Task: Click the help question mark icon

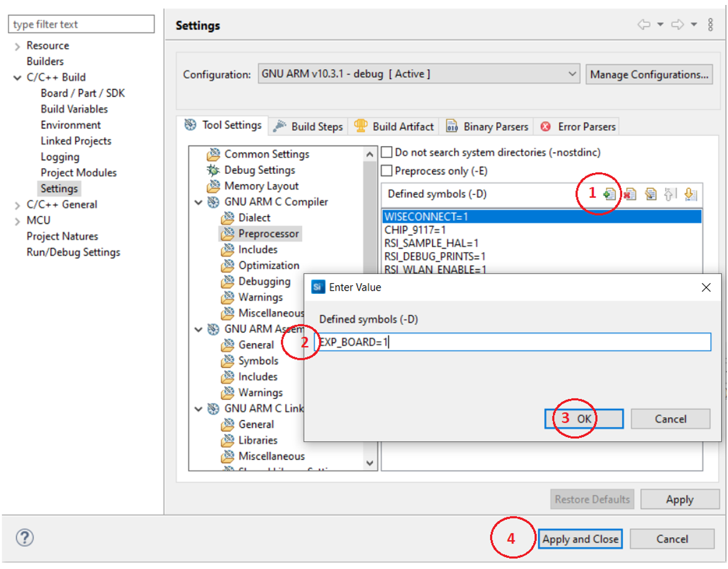Action: [24, 537]
